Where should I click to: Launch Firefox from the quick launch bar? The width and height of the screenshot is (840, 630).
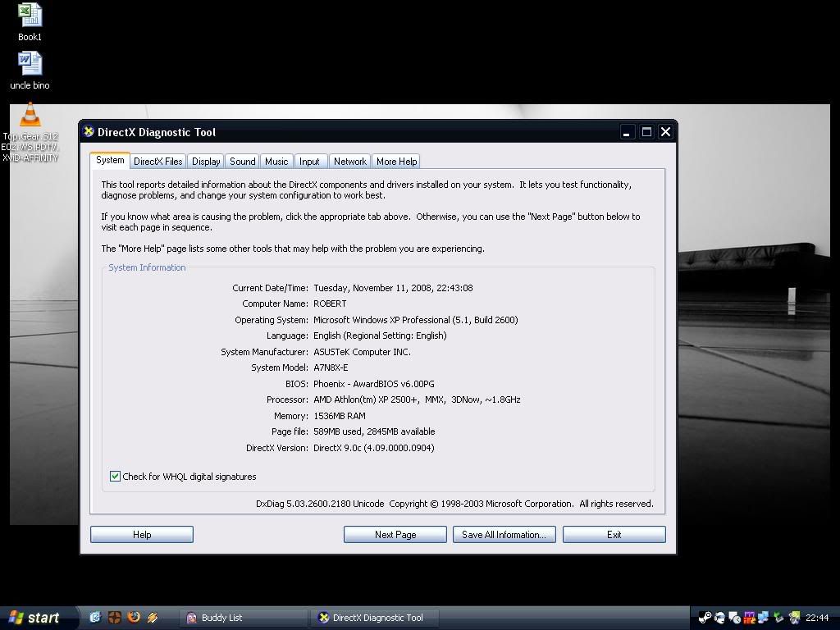point(134,617)
